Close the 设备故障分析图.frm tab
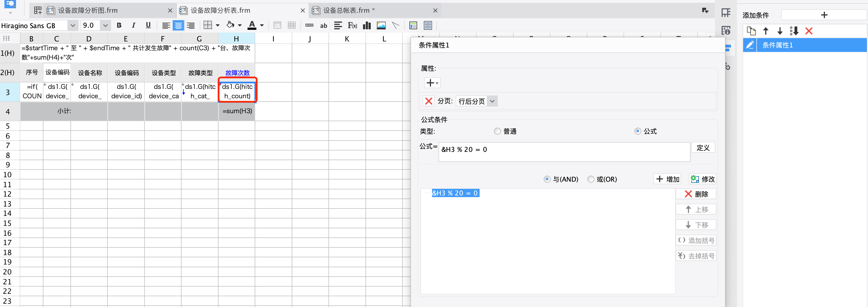Screen dimensions: 868x307 [x=170, y=11]
